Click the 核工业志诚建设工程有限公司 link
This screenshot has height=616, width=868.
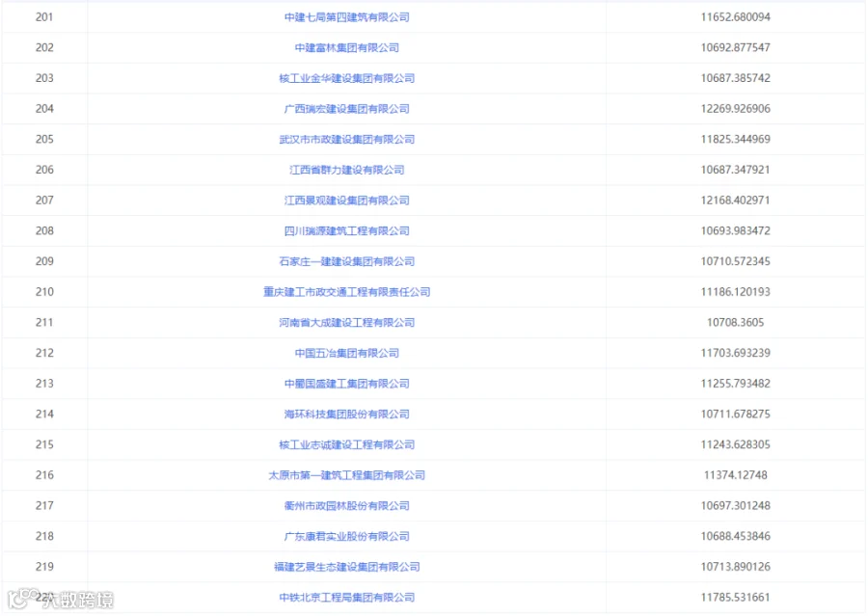pos(346,444)
